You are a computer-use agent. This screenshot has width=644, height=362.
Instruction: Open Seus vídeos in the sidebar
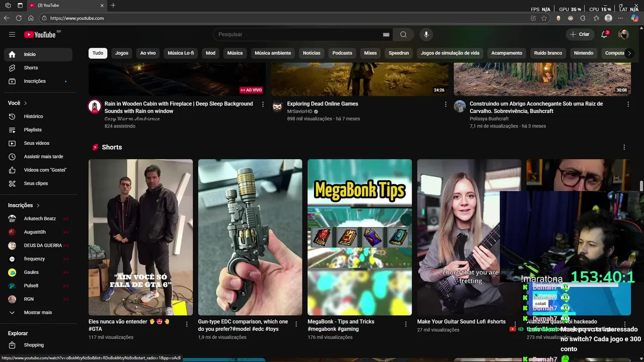pos(38,143)
